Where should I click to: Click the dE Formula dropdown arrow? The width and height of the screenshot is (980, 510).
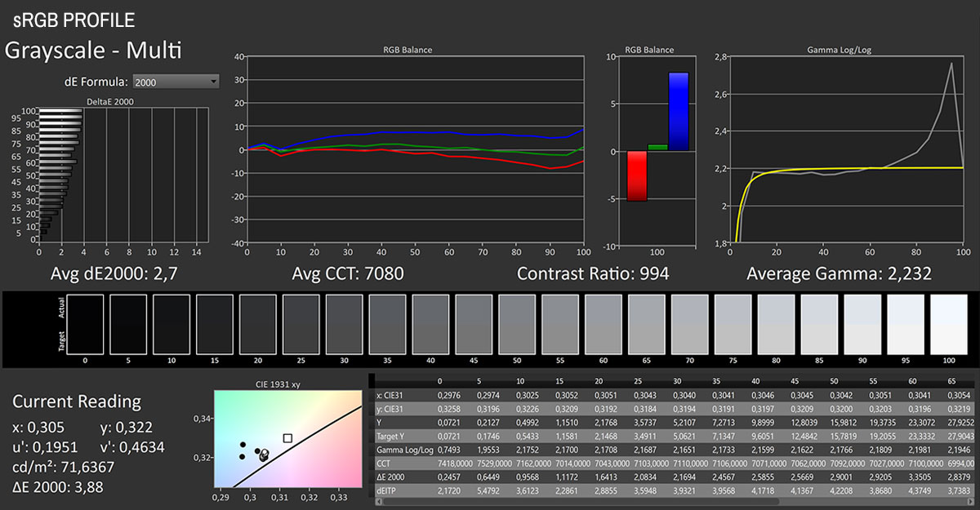(214, 82)
